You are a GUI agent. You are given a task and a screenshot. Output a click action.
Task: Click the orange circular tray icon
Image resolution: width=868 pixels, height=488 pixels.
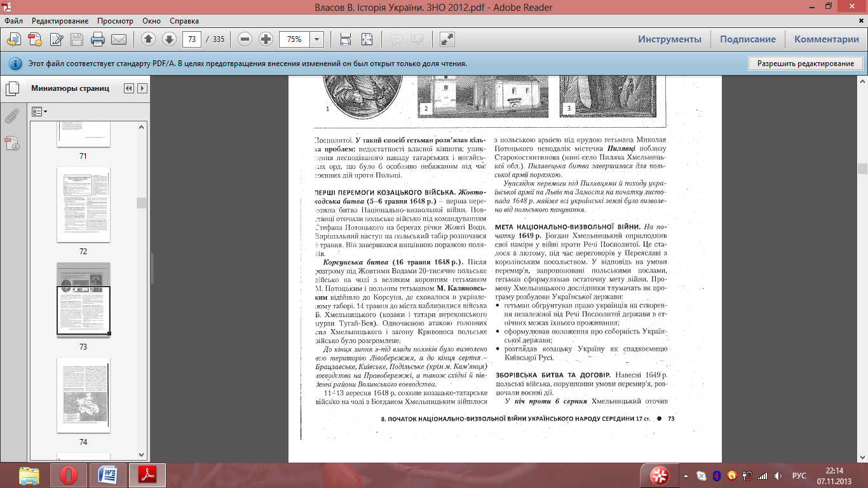[x=731, y=475]
